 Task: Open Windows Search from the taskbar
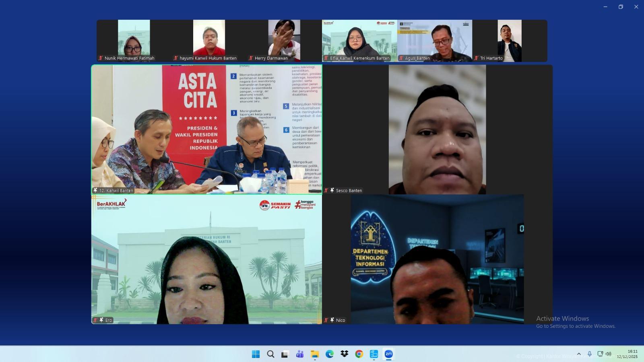click(270, 354)
